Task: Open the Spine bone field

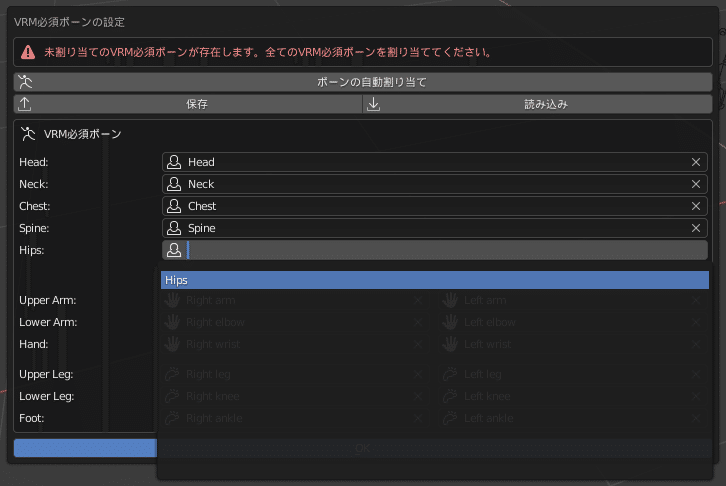Action: click(435, 228)
